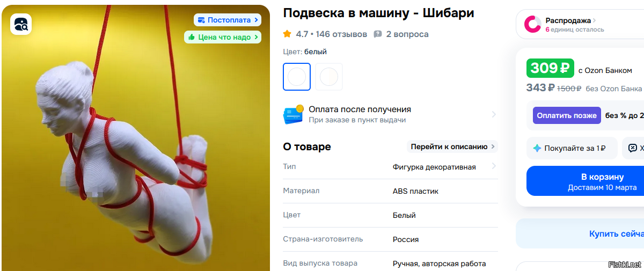Image resolution: width=644 pixels, height=271 pixels.
Task: Click the wallet icon on the Постоплата badge
Action: [x=201, y=20]
